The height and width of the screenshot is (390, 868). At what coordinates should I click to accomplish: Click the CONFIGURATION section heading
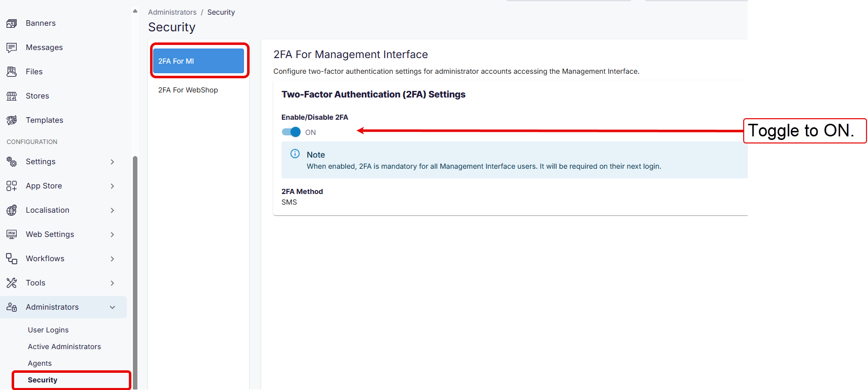point(32,142)
